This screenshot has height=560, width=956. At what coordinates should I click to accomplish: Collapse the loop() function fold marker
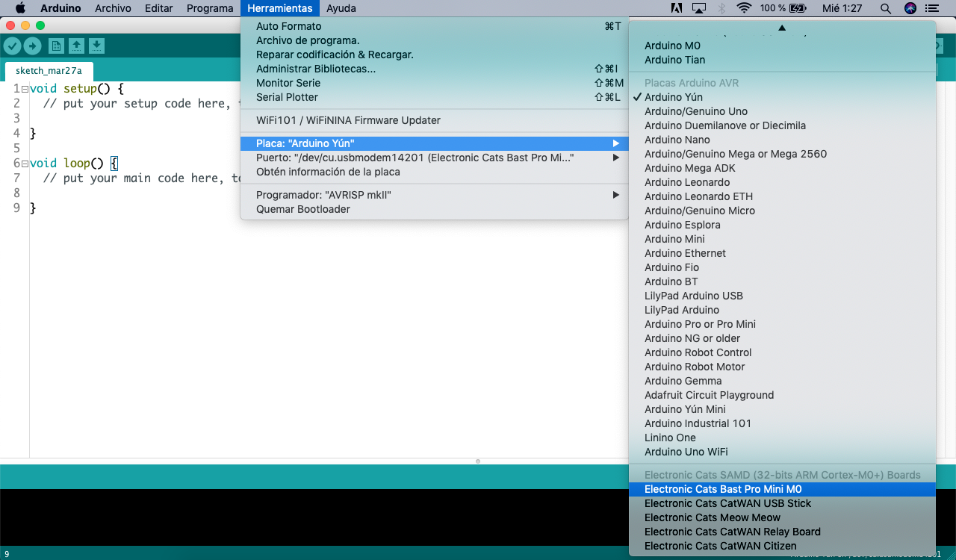coord(25,164)
